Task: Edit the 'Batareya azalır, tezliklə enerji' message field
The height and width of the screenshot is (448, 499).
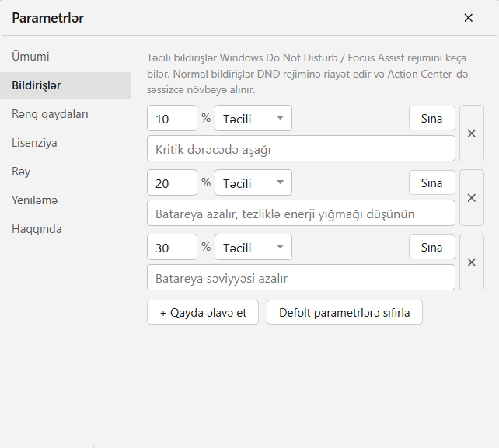Action: 301,213
